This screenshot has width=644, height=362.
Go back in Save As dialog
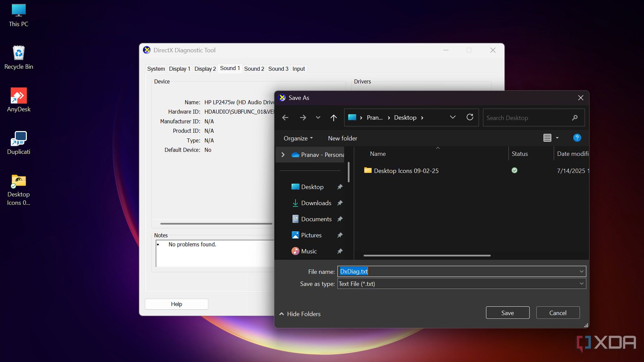tap(285, 118)
